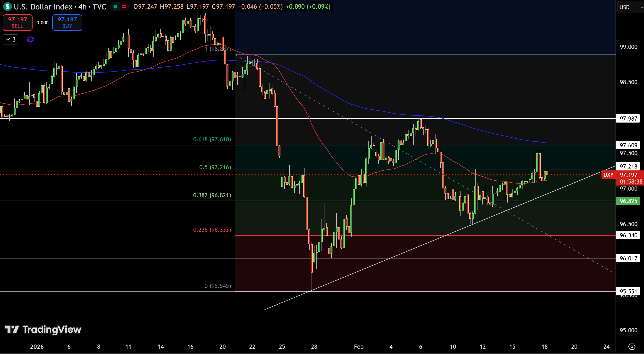The image size is (644, 354).
Task: Click the pink approximate data icon
Action: [x=124, y=7]
